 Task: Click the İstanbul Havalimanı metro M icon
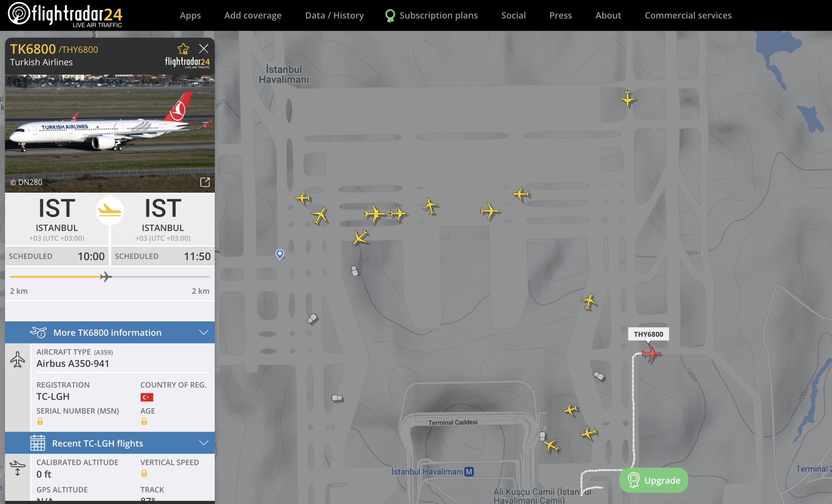click(x=469, y=472)
